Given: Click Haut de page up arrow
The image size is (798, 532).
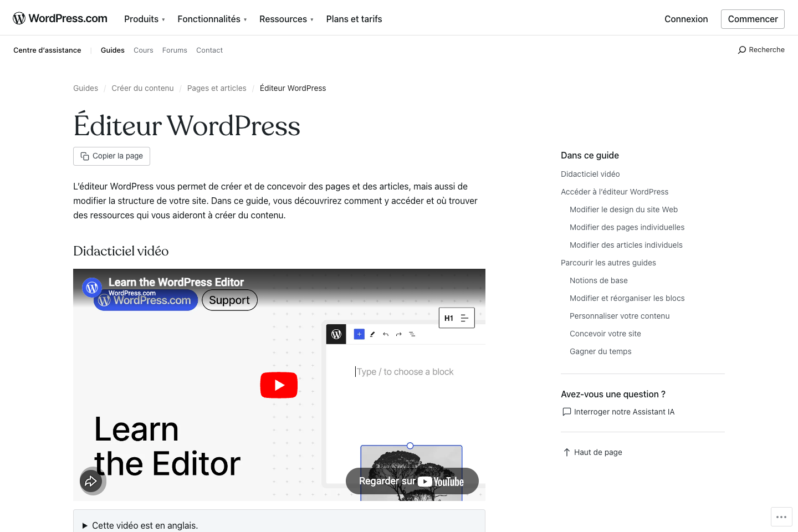Looking at the screenshot, I should coord(566,452).
